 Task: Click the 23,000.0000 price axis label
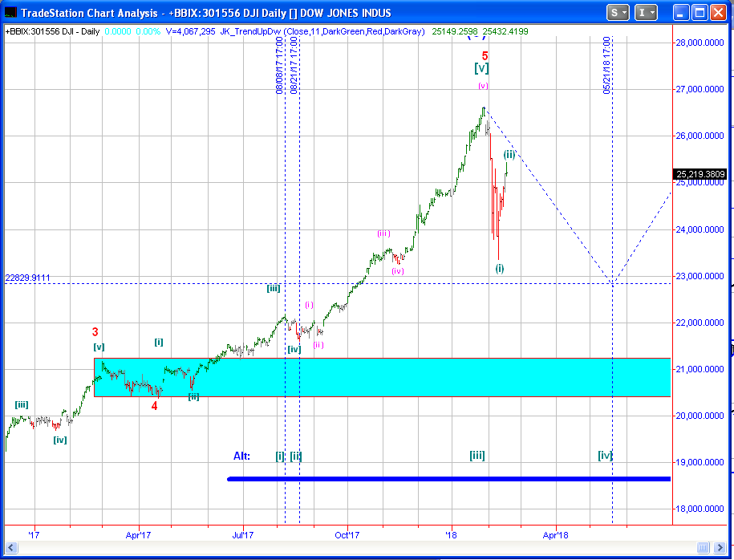pyautogui.click(x=700, y=276)
